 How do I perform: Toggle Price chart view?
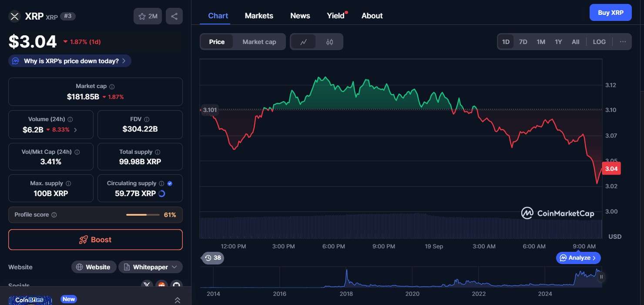pyautogui.click(x=217, y=42)
